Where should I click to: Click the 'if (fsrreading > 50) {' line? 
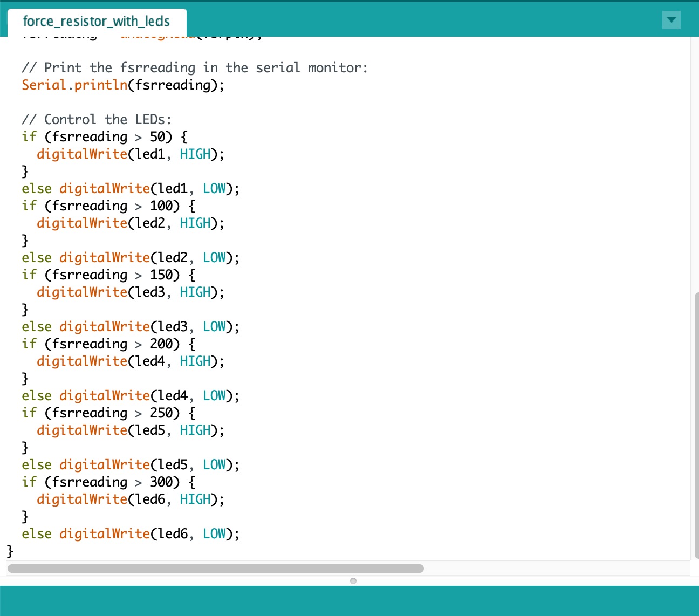[105, 137]
